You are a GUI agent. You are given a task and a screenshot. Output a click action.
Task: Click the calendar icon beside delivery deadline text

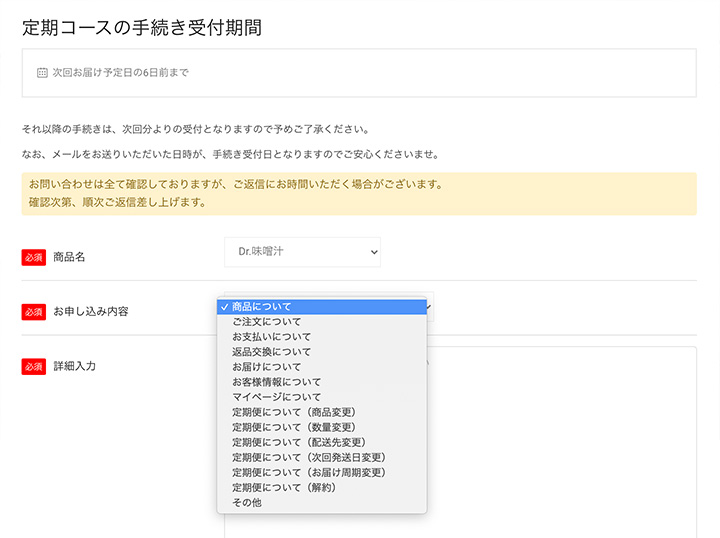click(42, 73)
